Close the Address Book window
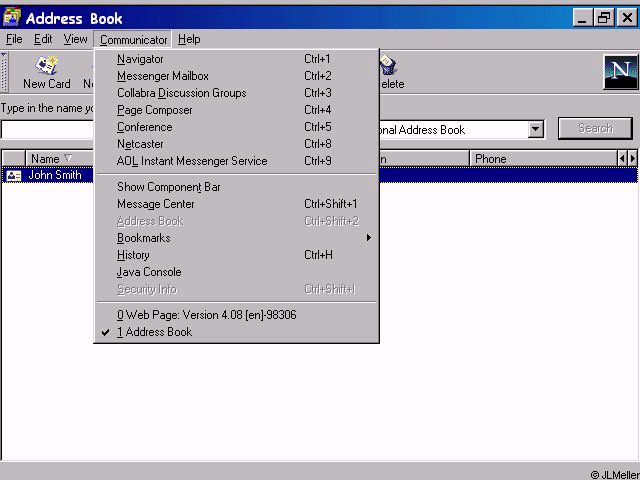The image size is (640, 480). (x=627, y=18)
